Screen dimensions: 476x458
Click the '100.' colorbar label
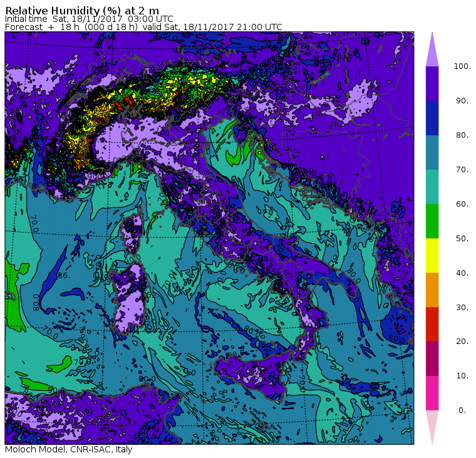[462, 66]
